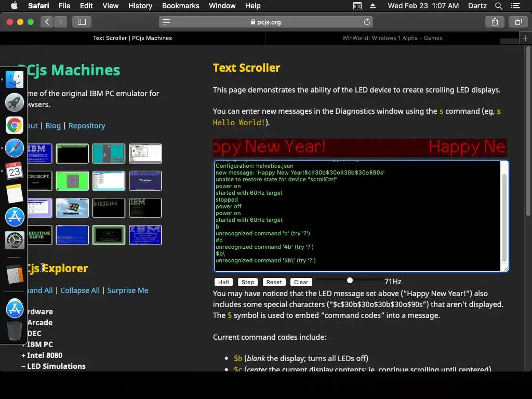The height and width of the screenshot is (399, 532).
Task: Open the Windows logo sky thumbnail
Action: pyautogui.click(x=72, y=208)
